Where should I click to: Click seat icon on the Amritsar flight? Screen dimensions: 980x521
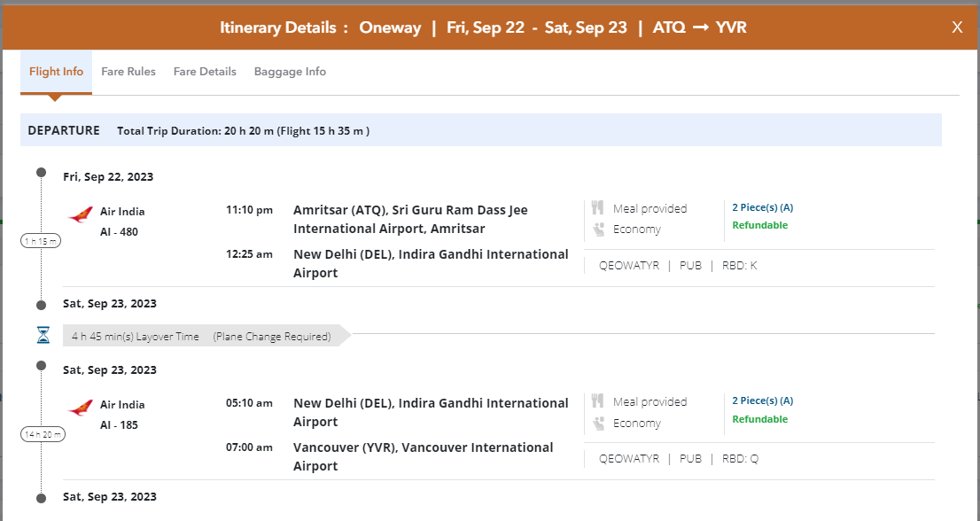click(x=598, y=229)
